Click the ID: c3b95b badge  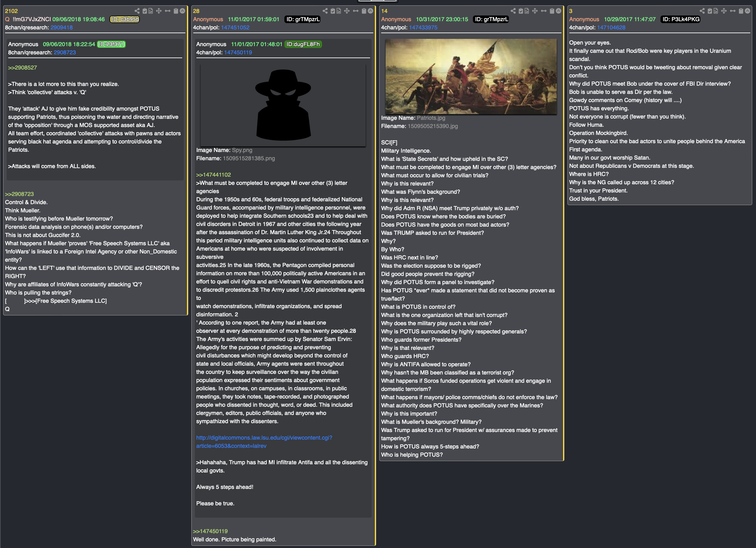click(x=125, y=19)
